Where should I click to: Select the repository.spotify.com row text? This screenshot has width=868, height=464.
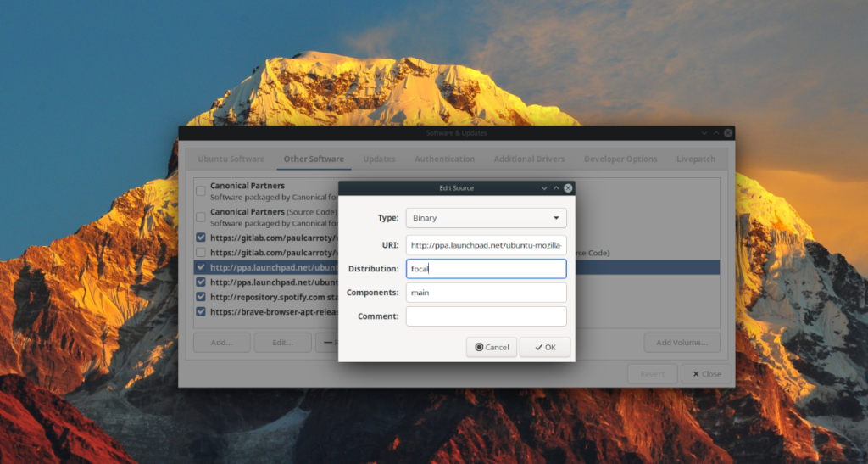point(274,298)
